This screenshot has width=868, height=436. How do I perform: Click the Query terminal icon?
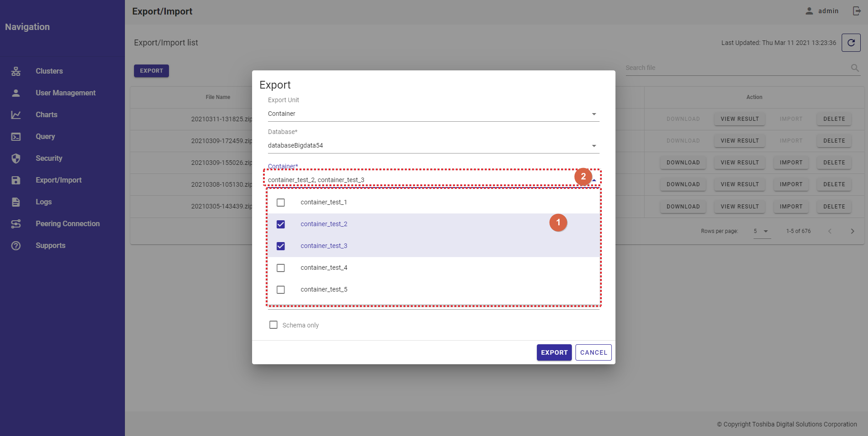pyautogui.click(x=16, y=137)
